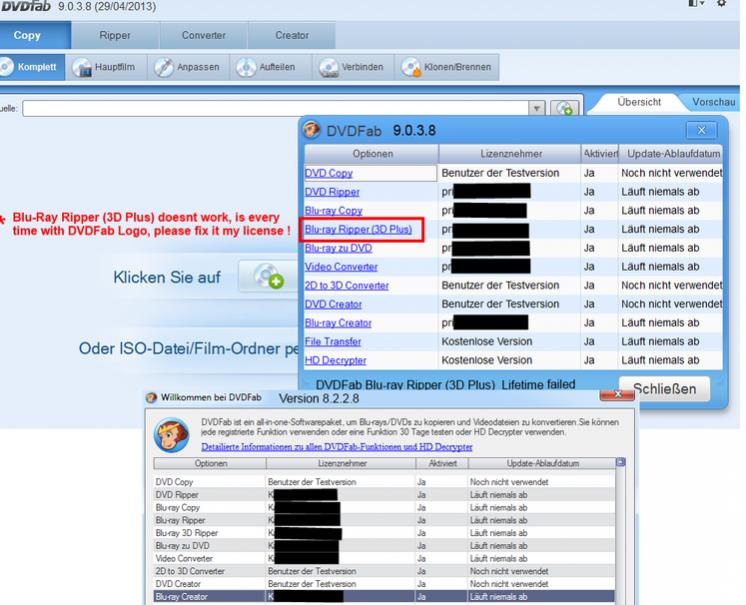Switch to the Ripper tab
The width and height of the screenshot is (746, 605).
pos(115,35)
